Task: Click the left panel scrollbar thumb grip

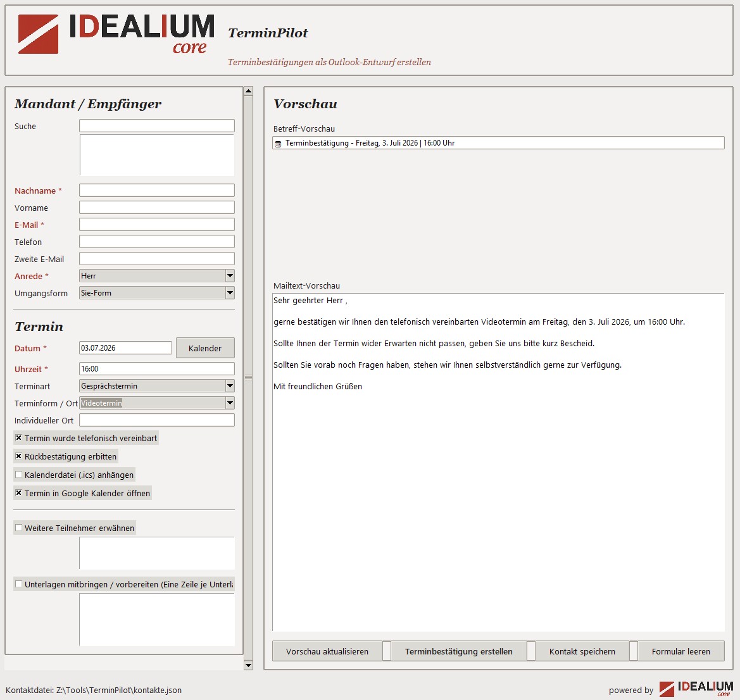Action: tap(248, 378)
